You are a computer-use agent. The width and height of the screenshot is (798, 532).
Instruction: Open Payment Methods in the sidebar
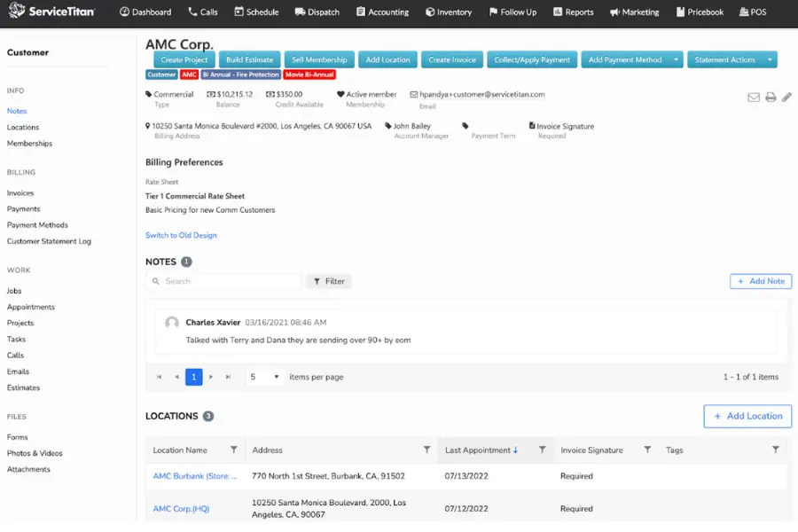coord(37,224)
